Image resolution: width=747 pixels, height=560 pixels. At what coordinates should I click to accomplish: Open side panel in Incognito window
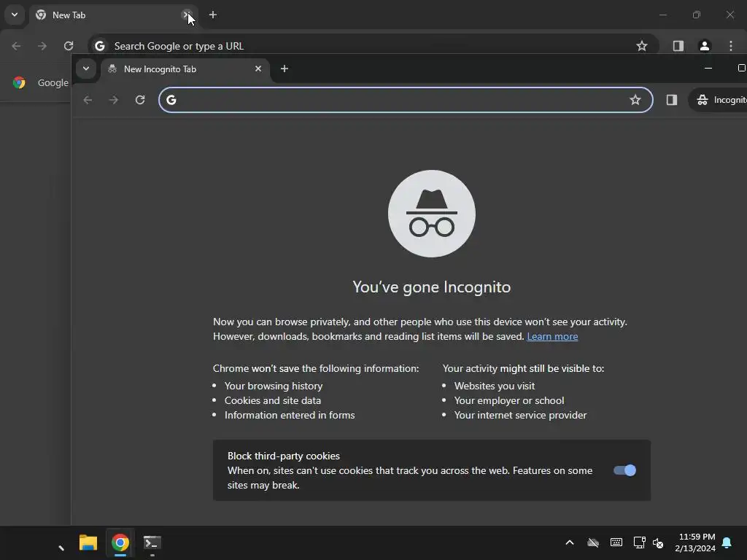pos(672,99)
